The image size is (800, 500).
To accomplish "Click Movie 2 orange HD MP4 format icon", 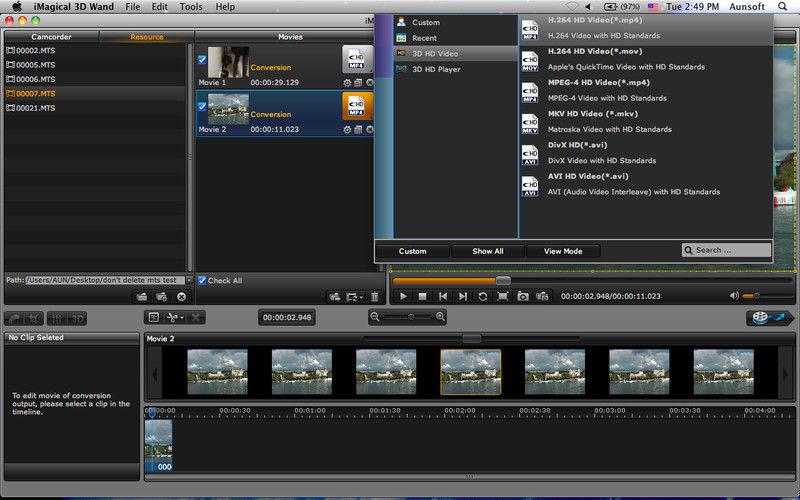I will (x=357, y=106).
